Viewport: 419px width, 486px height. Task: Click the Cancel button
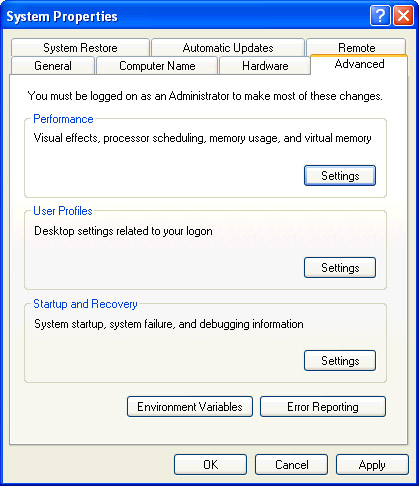pyautogui.click(x=291, y=465)
